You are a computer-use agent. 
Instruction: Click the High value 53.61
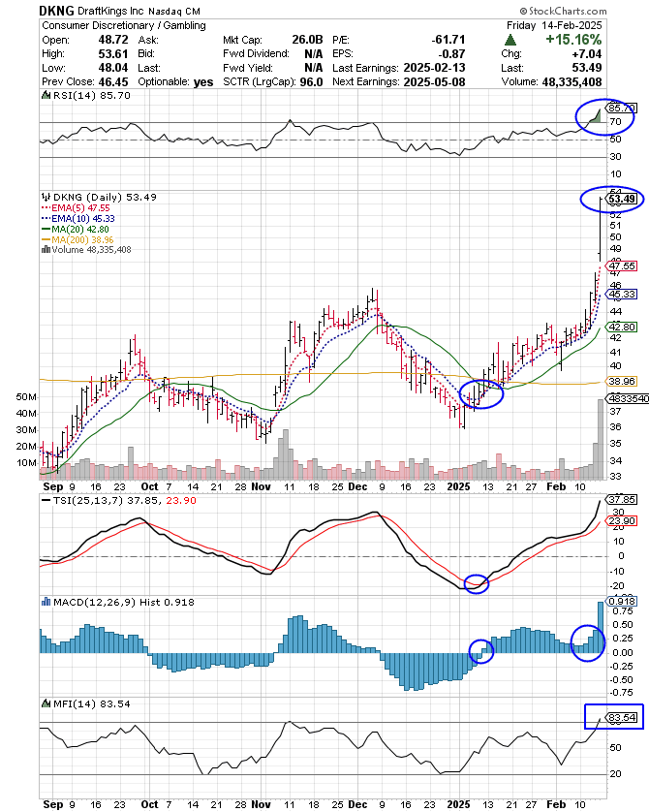point(113,54)
